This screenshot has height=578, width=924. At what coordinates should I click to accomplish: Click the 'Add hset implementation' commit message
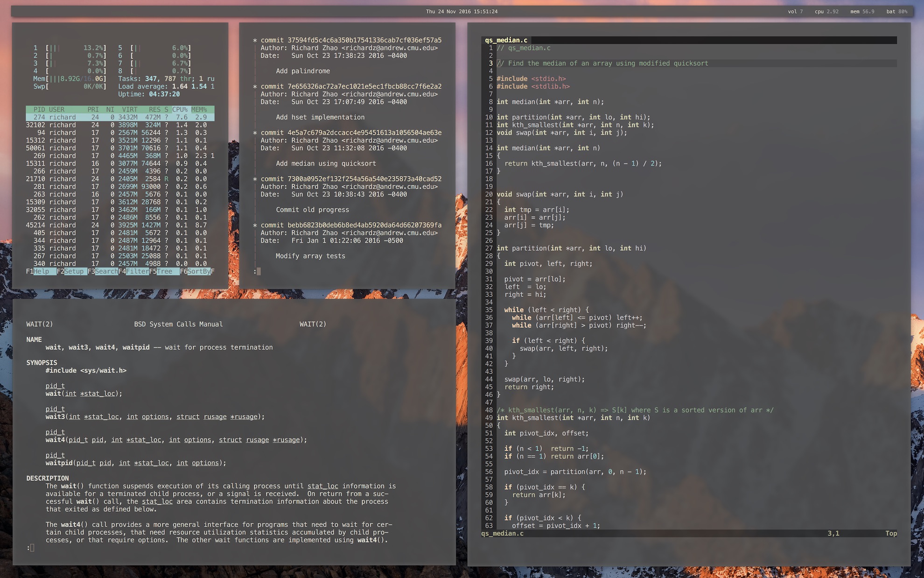pyautogui.click(x=320, y=117)
